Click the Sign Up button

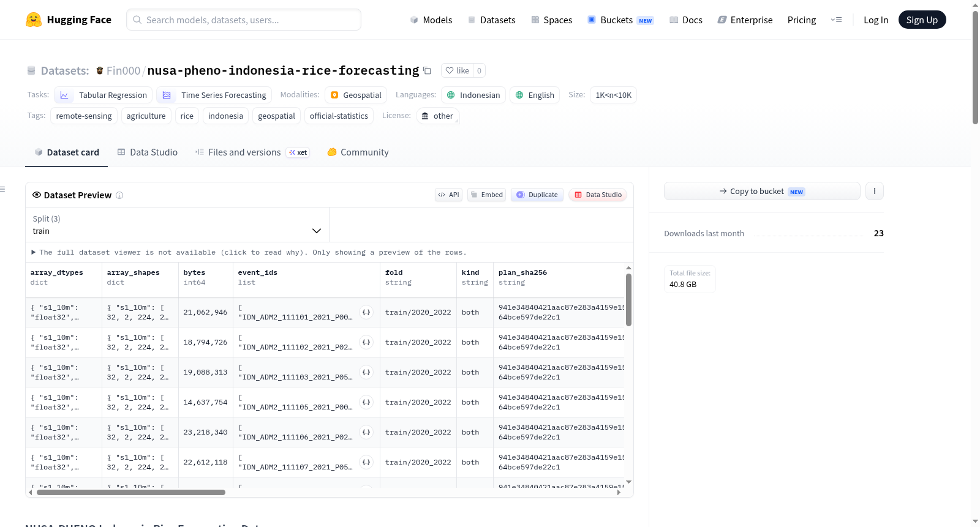click(x=922, y=20)
